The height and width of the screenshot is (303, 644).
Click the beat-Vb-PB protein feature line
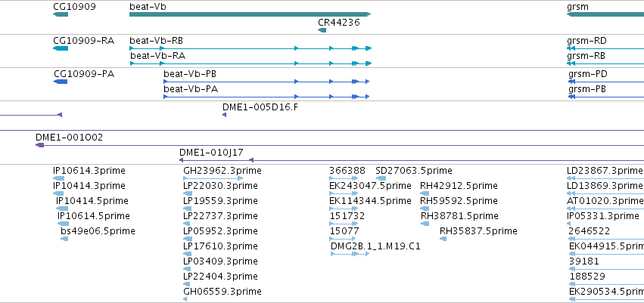(x=266, y=82)
